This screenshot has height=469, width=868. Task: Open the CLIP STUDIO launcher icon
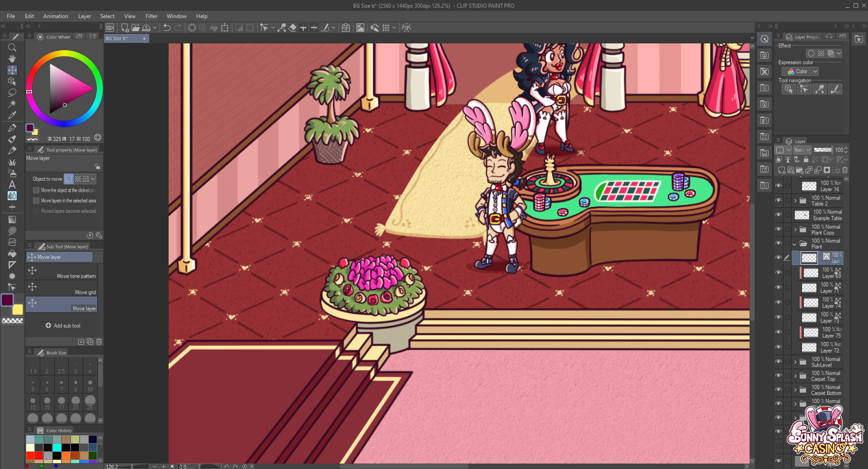[x=110, y=28]
